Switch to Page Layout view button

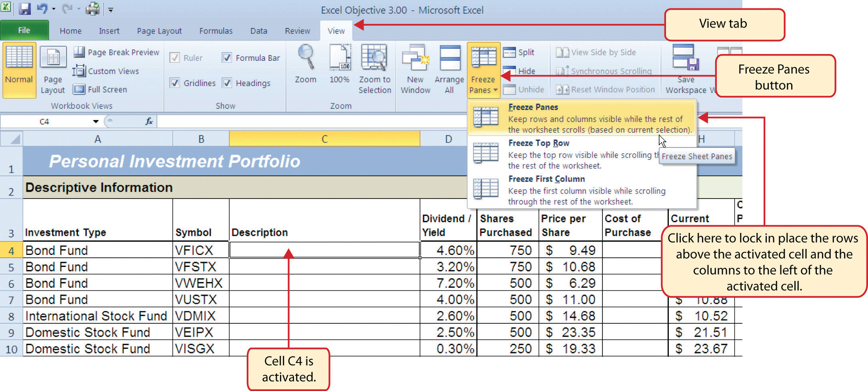[x=53, y=70]
